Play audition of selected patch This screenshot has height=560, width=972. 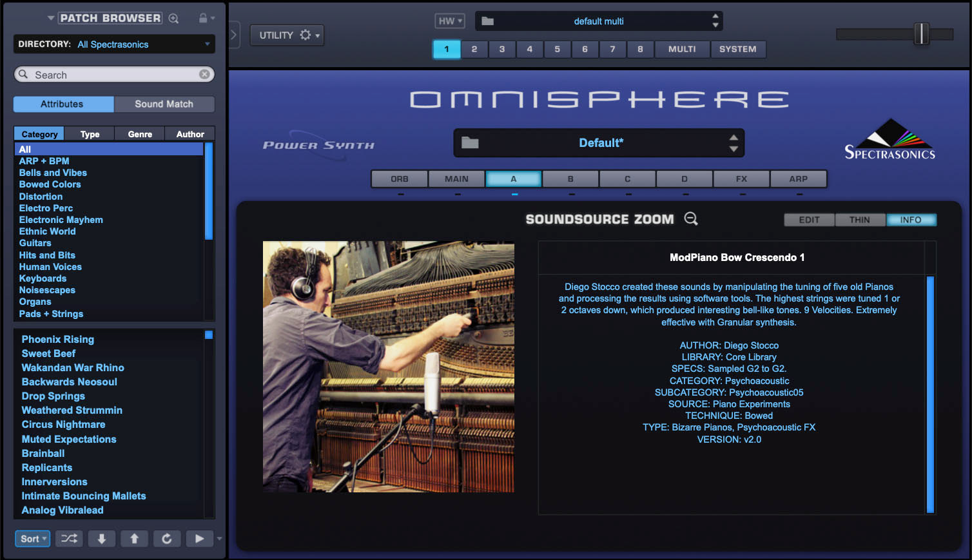(200, 539)
